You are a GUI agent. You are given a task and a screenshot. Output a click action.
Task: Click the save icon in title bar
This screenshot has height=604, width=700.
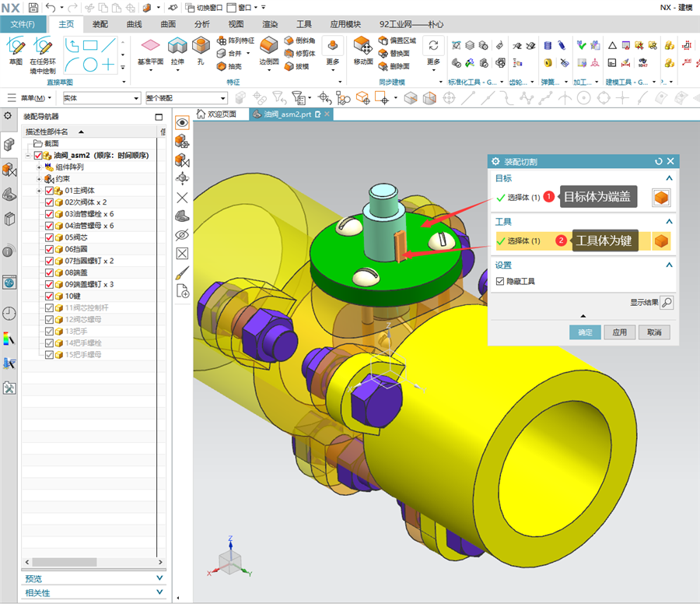[33, 7]
